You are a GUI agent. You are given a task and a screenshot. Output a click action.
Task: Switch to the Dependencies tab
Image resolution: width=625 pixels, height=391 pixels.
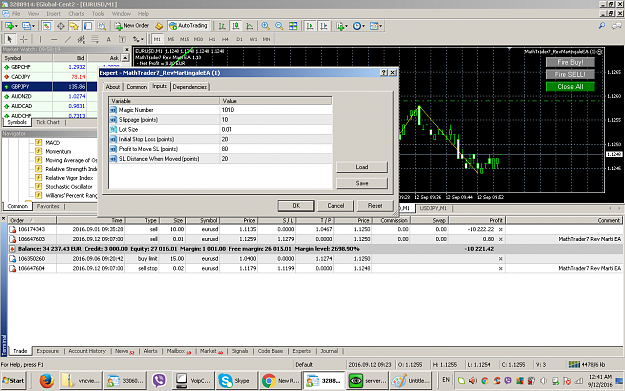click(190, 87)
